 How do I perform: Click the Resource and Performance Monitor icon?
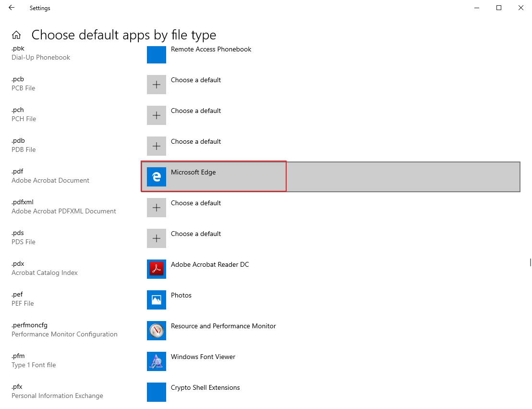[x=157, y=331]
